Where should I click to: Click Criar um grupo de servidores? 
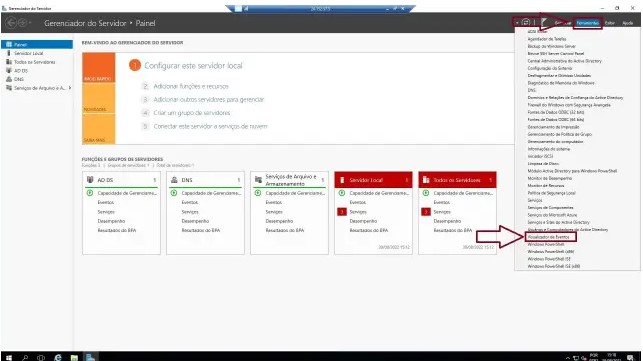click(192, 113)
